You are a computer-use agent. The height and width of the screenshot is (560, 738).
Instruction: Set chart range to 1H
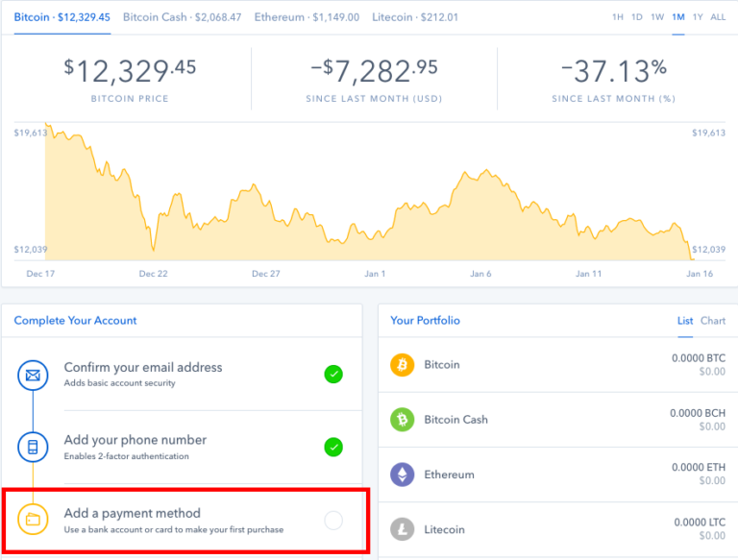[x=618, y=17]
